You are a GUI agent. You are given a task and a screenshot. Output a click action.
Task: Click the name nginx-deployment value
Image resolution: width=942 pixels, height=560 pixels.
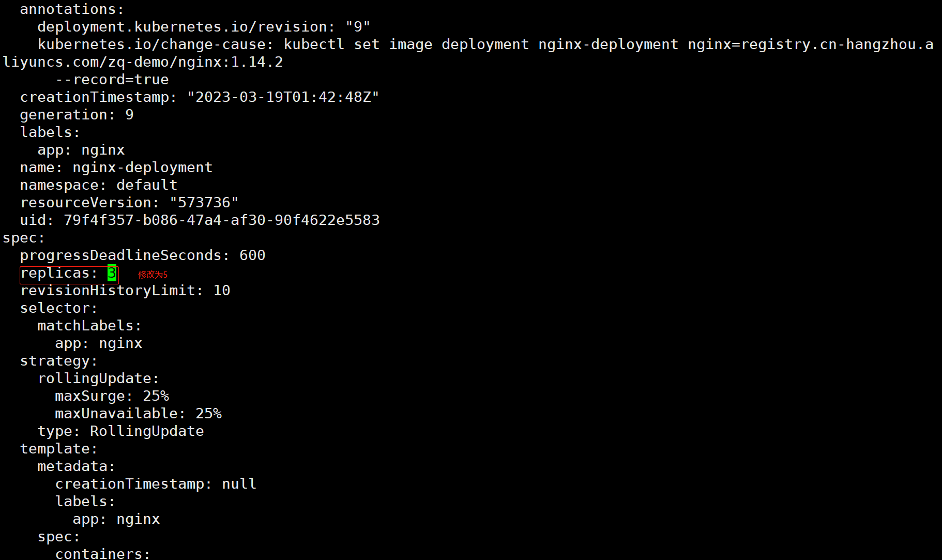[143, 168]
